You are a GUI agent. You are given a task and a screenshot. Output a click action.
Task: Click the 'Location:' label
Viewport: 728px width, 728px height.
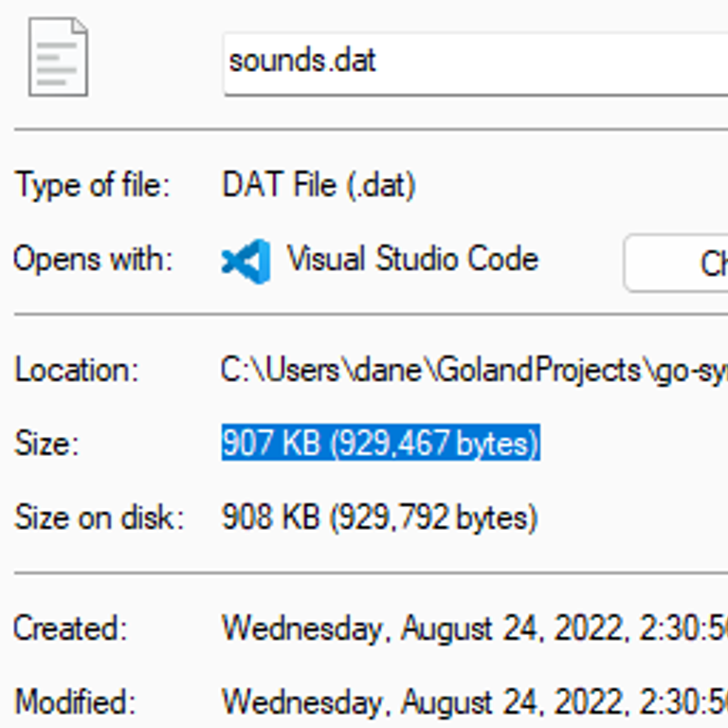(77, 370)
